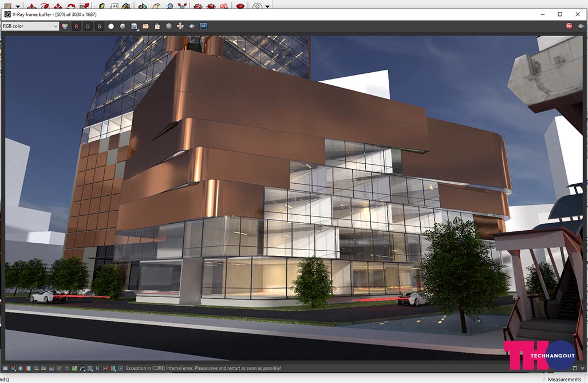Click the clear image clipboard icon
588x383 pixels.
point(157,26)
